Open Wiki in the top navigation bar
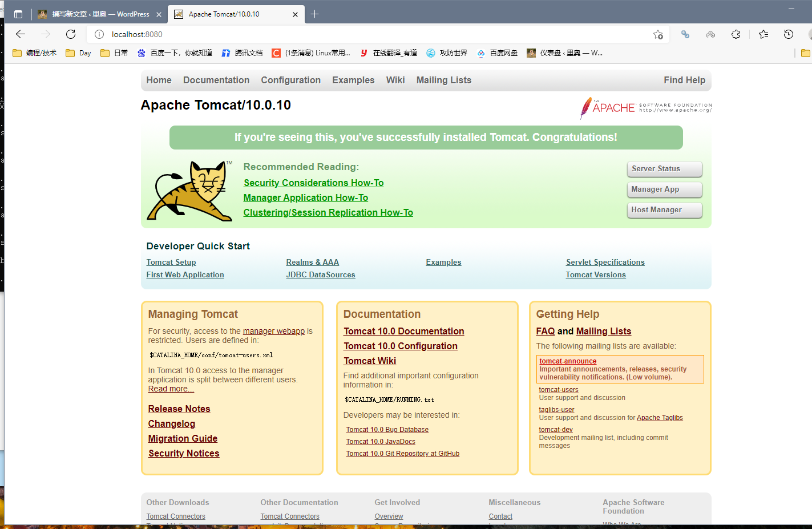812x529 pixels. tap(395, 80)
